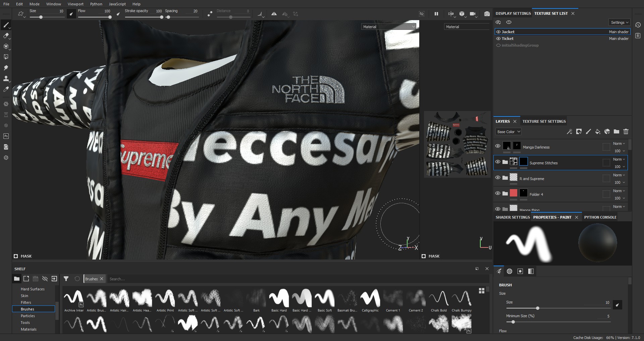
Task: Open the camera settings icon
Action: click(473, 14)
